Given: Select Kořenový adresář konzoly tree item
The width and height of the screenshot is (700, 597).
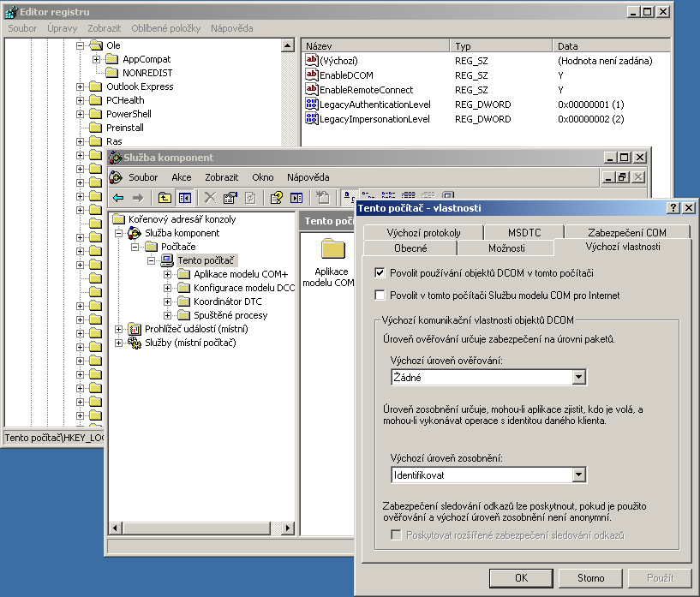Looking at the screenshot, I should [x=182, y=219].
